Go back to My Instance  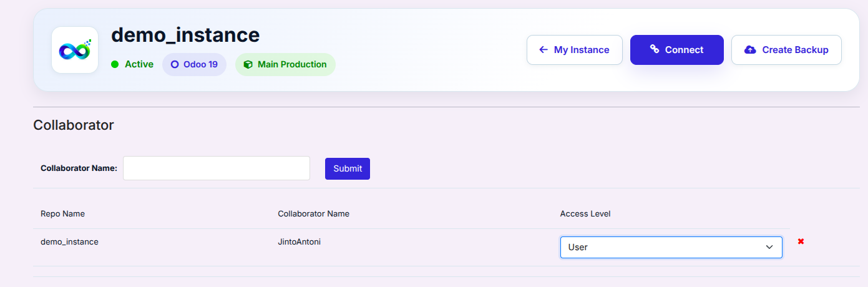574,50
